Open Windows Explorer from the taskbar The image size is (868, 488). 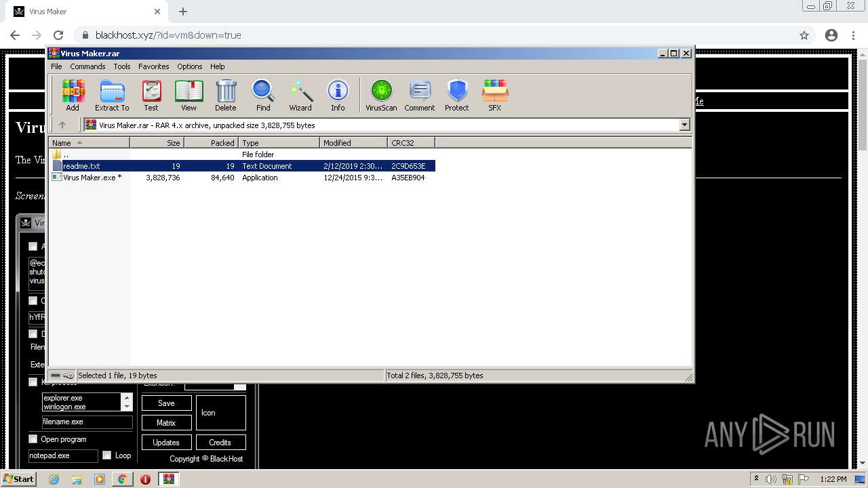[x=77, y=479]
